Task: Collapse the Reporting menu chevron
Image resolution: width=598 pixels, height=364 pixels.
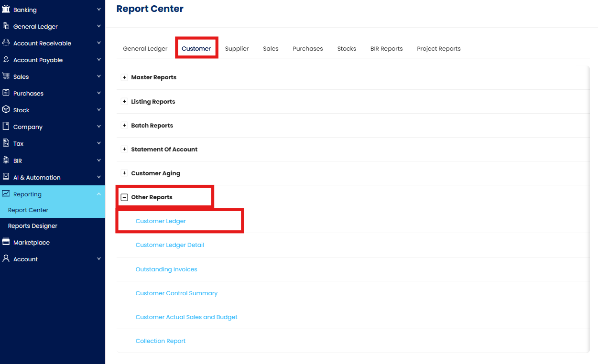Action: [x=98, y=194]
